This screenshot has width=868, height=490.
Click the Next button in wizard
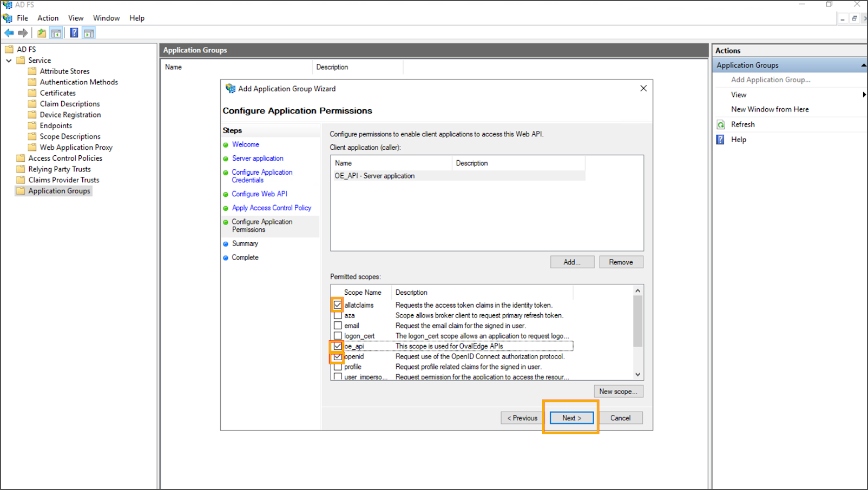point(571,418)
